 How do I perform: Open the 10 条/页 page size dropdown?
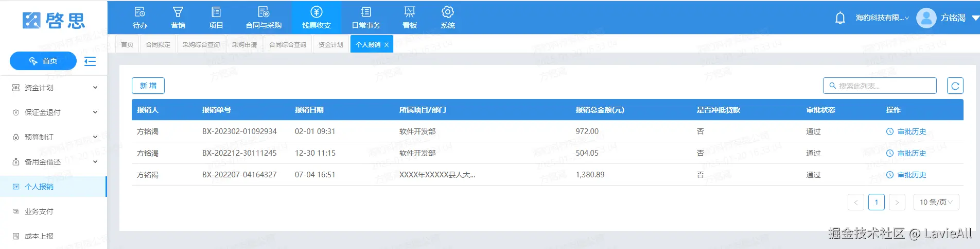[x=936, y=202]
